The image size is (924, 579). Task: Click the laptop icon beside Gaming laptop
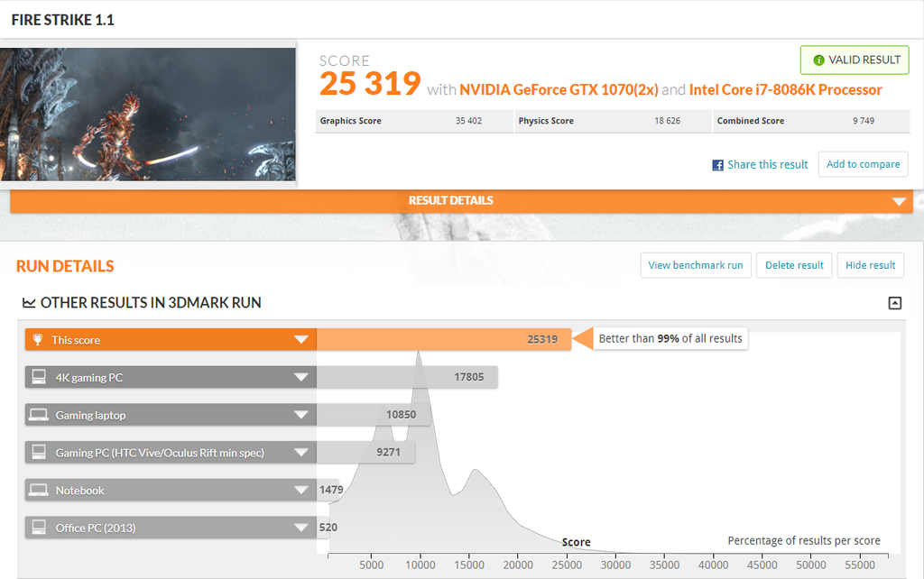39,415
